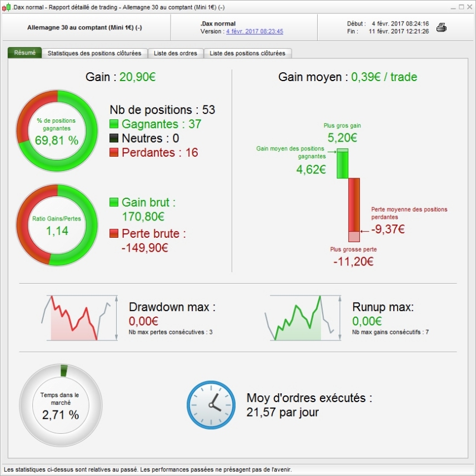
Task: Click the gross loss value -149,90€
Action: pos(145,248)
